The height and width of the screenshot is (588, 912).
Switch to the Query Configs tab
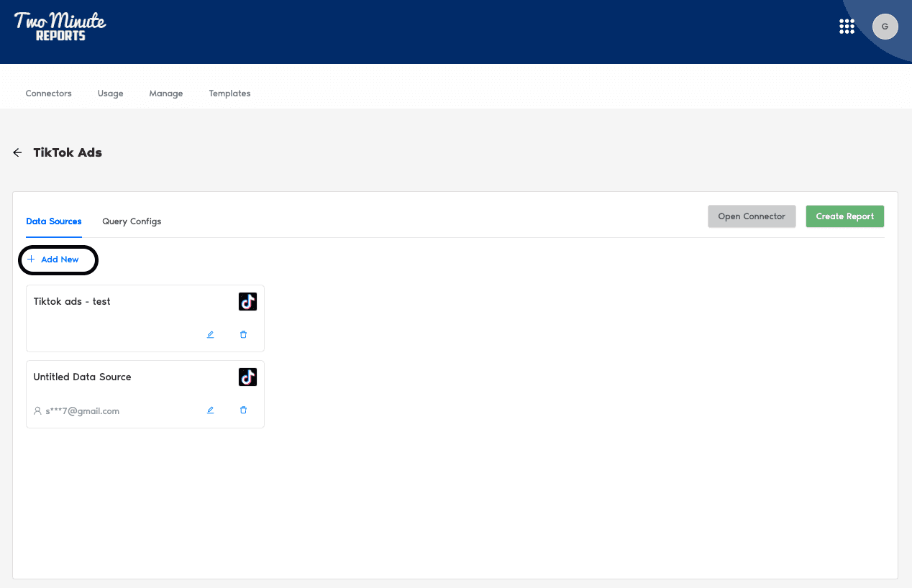(x=132, y=221)
